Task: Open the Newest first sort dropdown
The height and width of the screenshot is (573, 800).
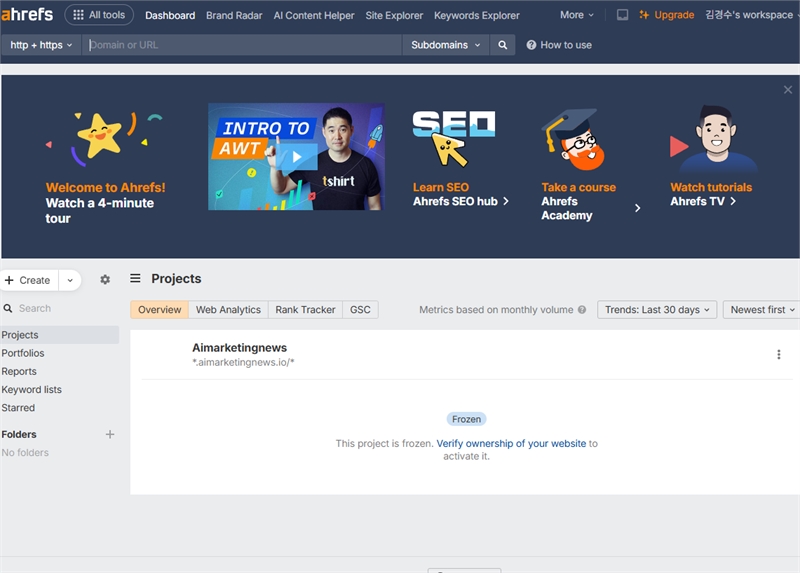Action: tap(762, 310)
